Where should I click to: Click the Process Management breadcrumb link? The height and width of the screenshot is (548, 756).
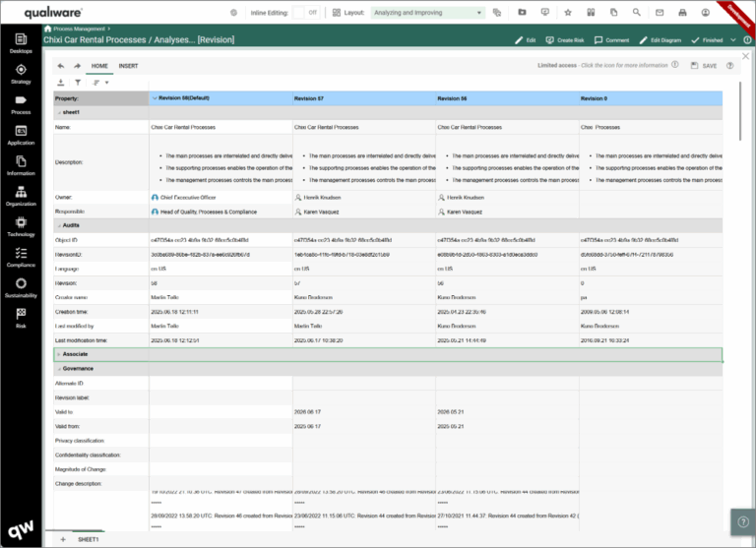click(x=79, y=30)
